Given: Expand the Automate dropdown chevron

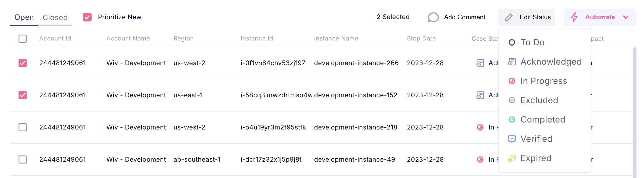Looking at the screenshot, I should point(626,17).
